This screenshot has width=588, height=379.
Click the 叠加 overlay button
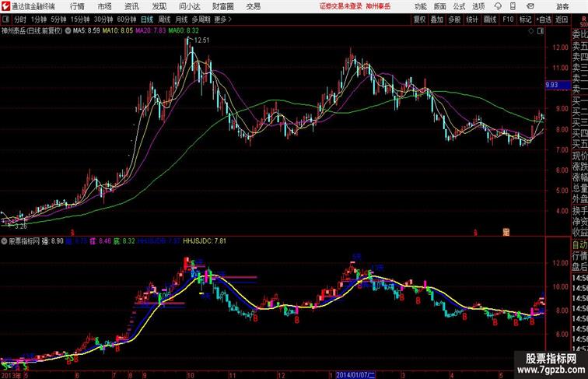(x=437, y=19)
